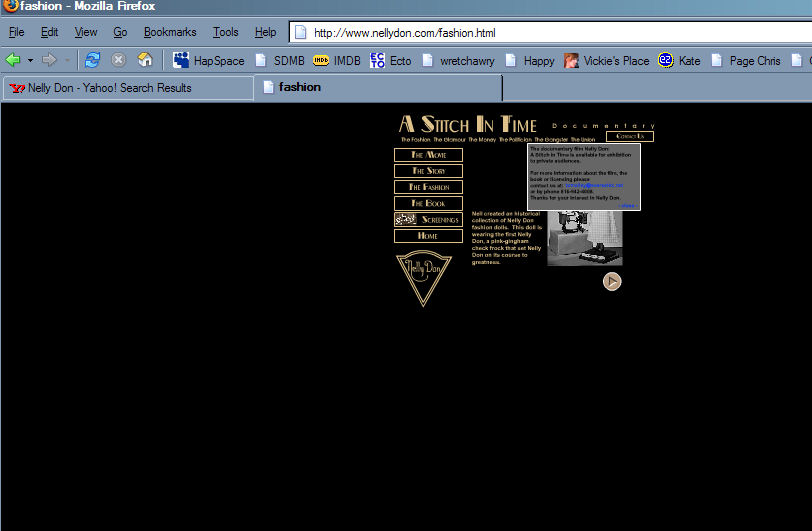Click the Contact Us button
Screen dimensions: 812x531
(630, 136)
